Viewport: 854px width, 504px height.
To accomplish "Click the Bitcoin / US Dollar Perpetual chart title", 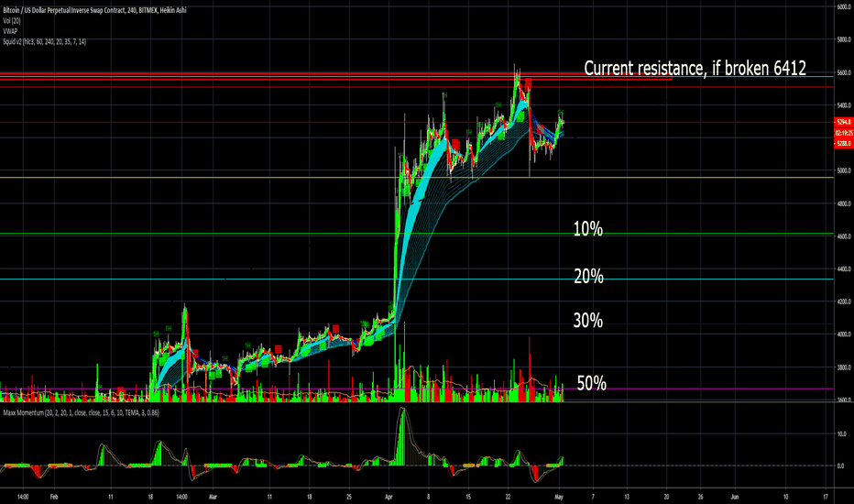I will [94, 10].
